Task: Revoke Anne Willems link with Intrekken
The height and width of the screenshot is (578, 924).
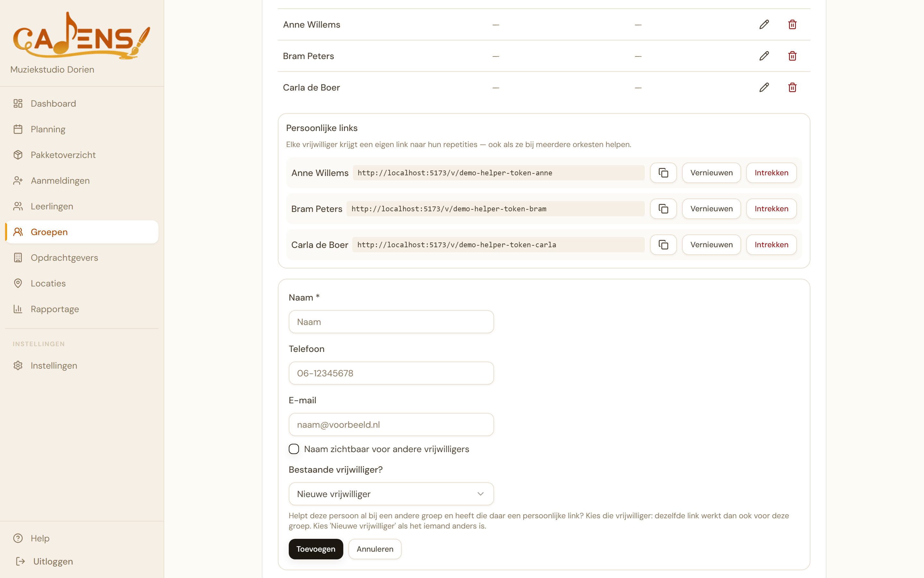Action: pos(771,173)
